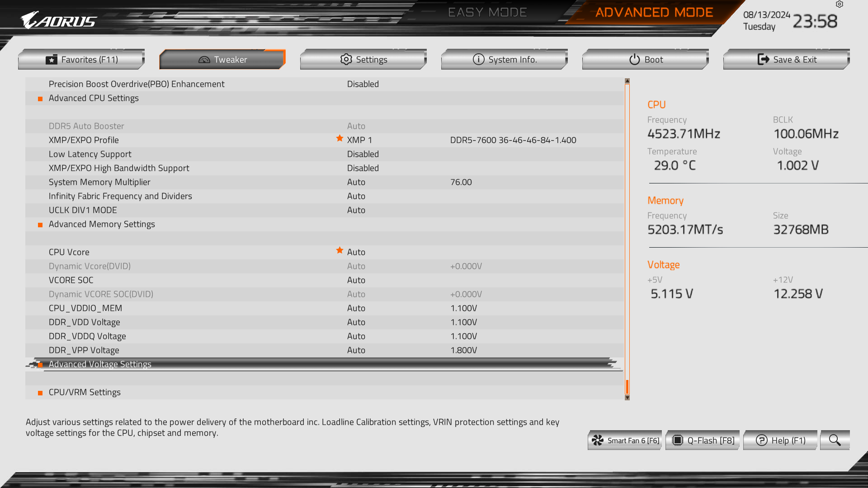The width and height of the screenshot is (868, 488).
Task: Toggle Precision Boost Overdrive Enhancement value
Action: (x=363, y=84)
